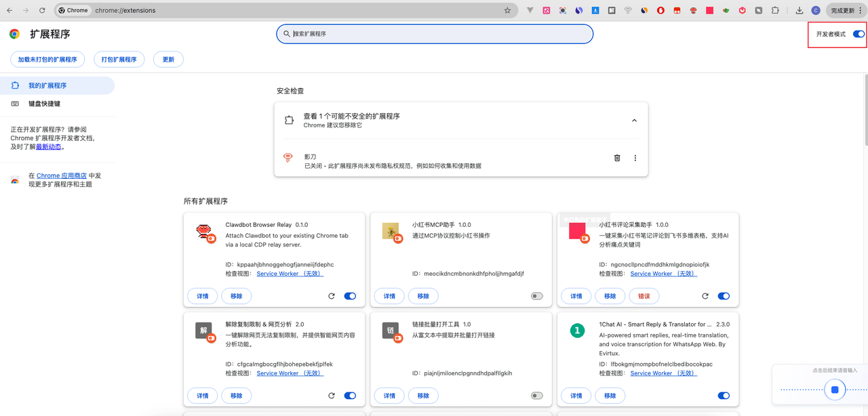Disable the 小红书评论采集助手 toggle
Viewport: 868px width, 416px height.
tap(724, 296)
